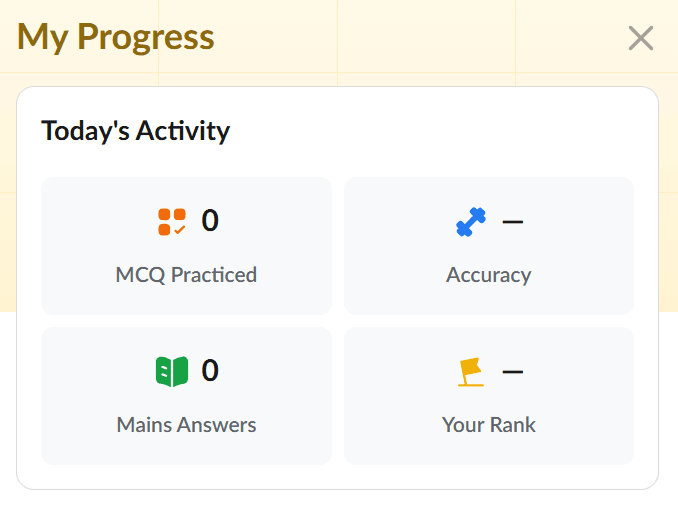Viewport: 678px width, 518px height.
Task: Select the Your Rank label
Action: pyautogui.click(x=488, y=425)
